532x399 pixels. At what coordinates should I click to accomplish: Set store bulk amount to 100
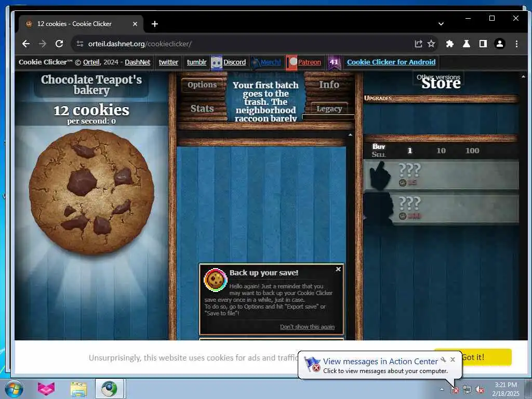(x=472, y=151)
